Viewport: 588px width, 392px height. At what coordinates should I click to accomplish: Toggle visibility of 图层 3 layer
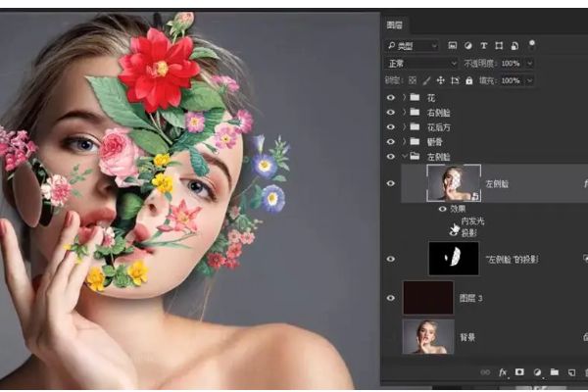point(392,296)
